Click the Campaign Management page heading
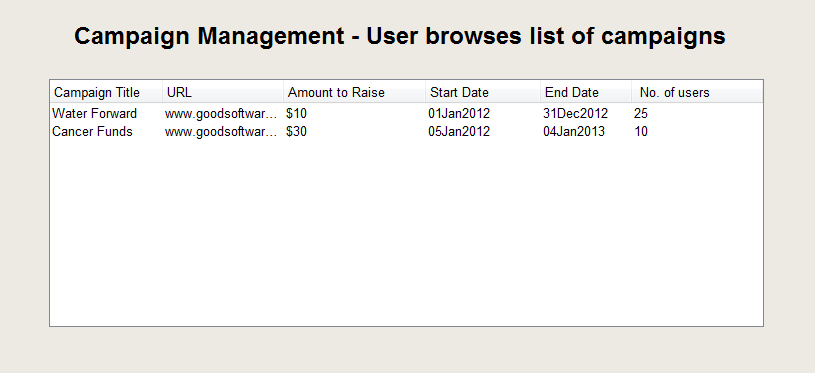This screenshot has height=373, width=815. (x=400, y=36)
